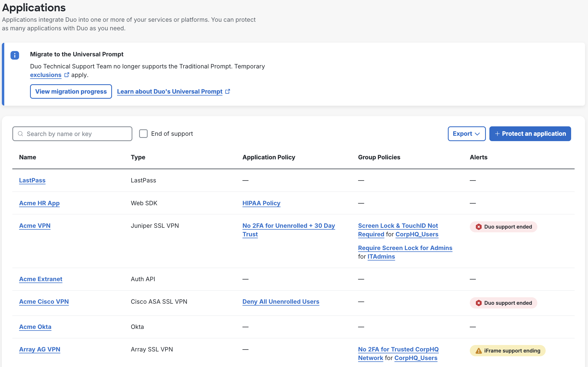Click Deny All Unenrolled Users policy link

click(281, 302)
